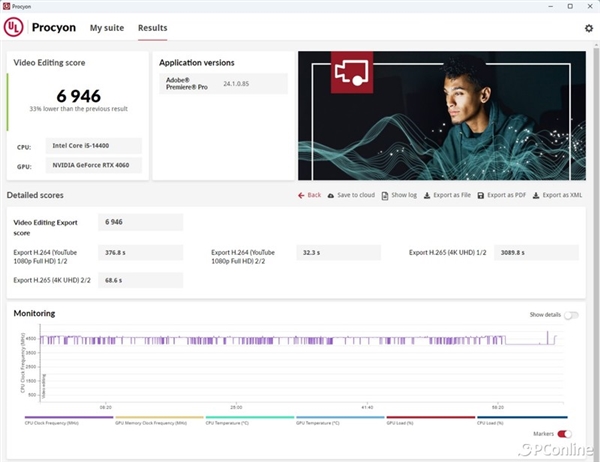Open settings via the gear icon
The height and width of the screenshot is (462, 600).
[x=588, y=29]
